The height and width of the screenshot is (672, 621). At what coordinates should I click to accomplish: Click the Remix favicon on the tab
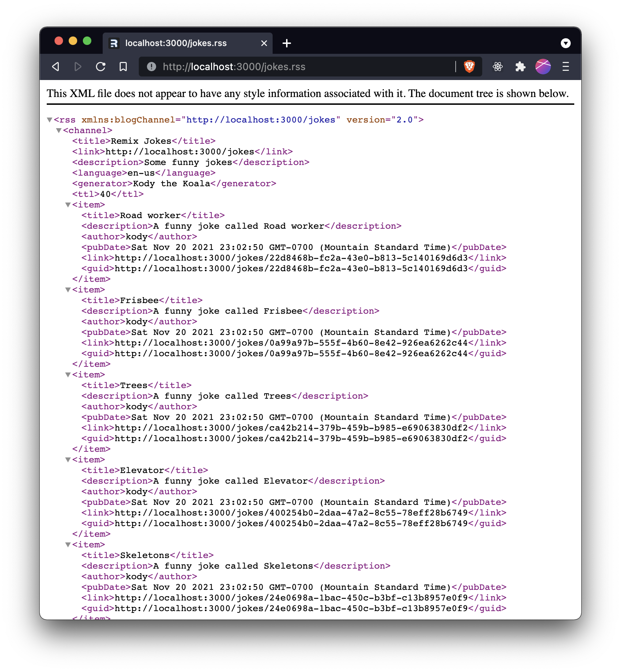coord(114,43)
